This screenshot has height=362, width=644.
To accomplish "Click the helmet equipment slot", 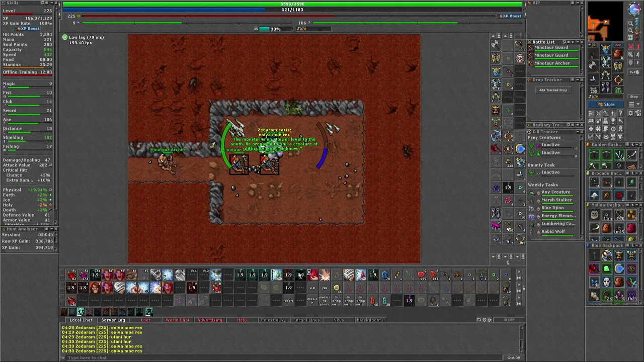I will pos(606,49).
